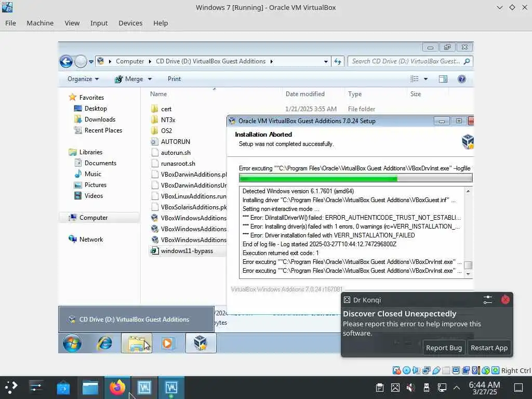Open the Machine menu
This screenshot has width=532, height=399.
(x=40, y=23)
